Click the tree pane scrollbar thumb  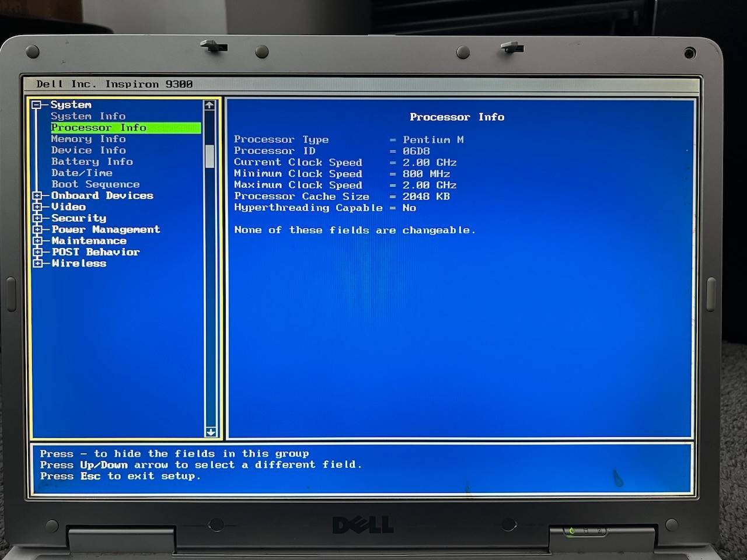(210, 156)
